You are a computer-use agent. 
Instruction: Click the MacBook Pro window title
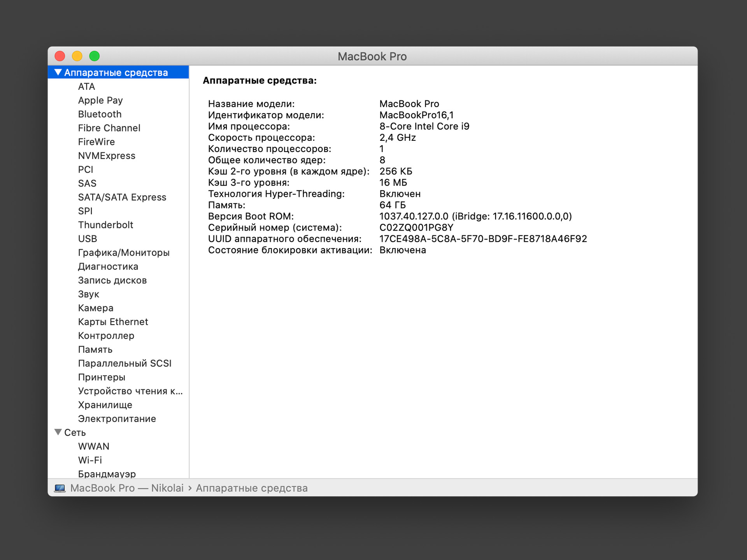[372, 56]
